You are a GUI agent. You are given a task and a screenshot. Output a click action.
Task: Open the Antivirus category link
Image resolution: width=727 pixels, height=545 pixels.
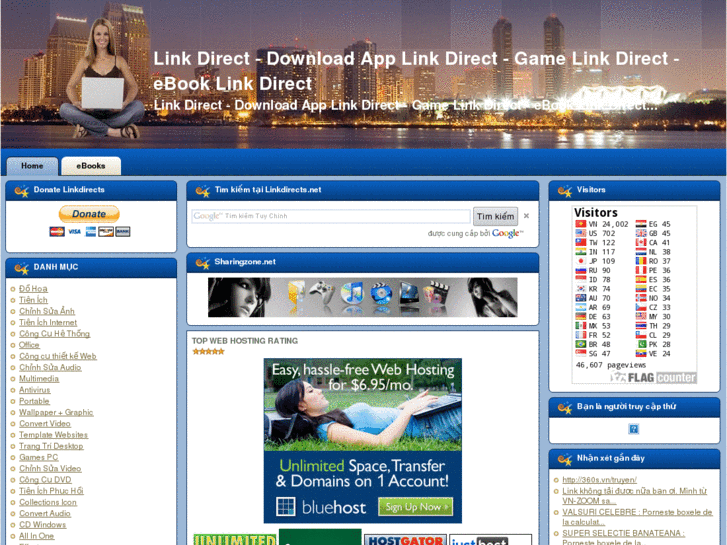(x=35, y=390)
